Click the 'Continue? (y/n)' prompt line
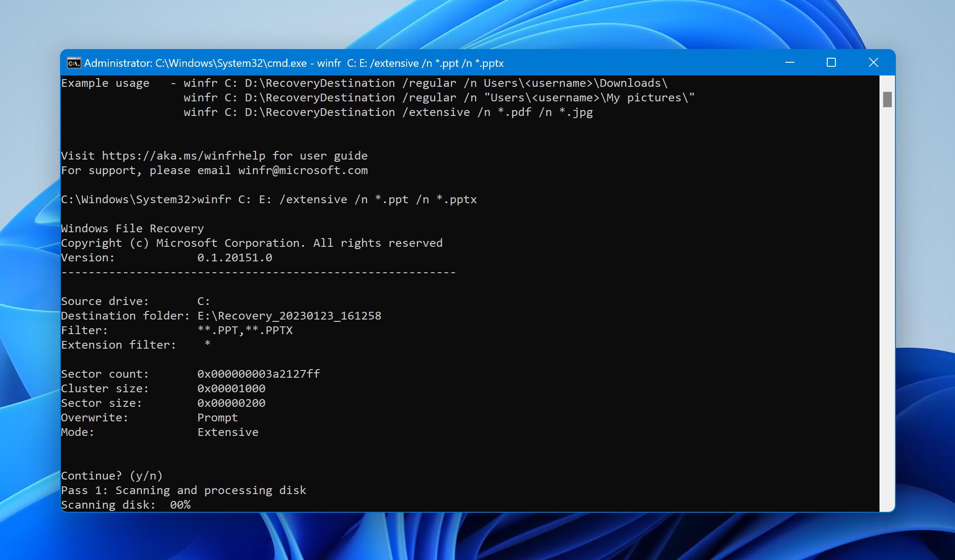This screenshot has width=955, height=560. [x=111, y=476]
